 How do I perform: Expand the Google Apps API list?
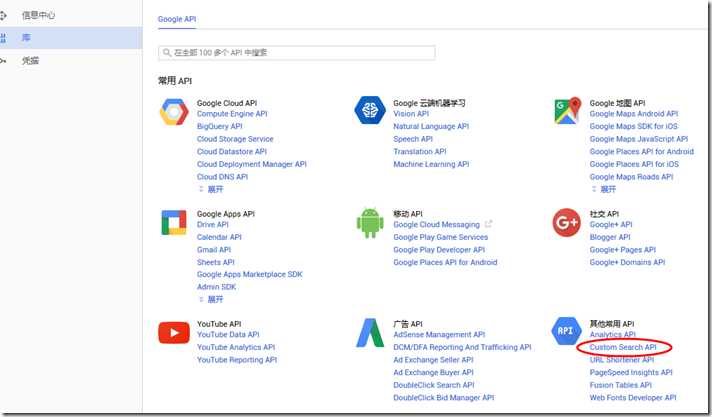tap(211, 299)
